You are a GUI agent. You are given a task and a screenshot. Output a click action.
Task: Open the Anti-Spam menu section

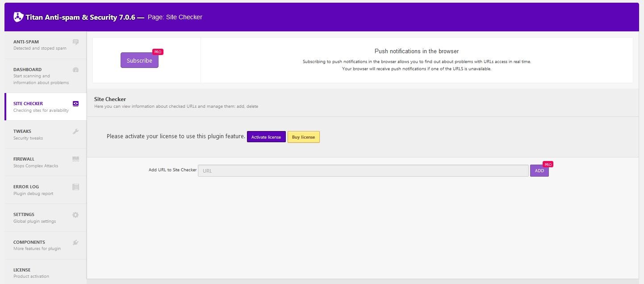click(x=46, y=45)
